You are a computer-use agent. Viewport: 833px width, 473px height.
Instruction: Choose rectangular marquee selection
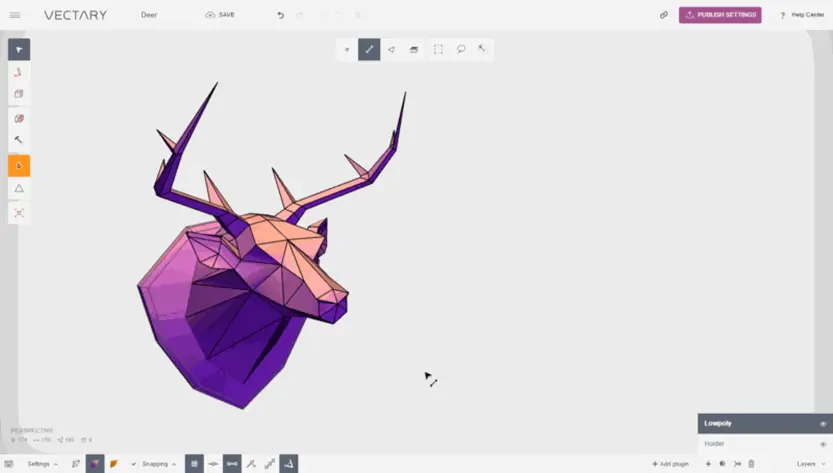(x=438, y=49)
